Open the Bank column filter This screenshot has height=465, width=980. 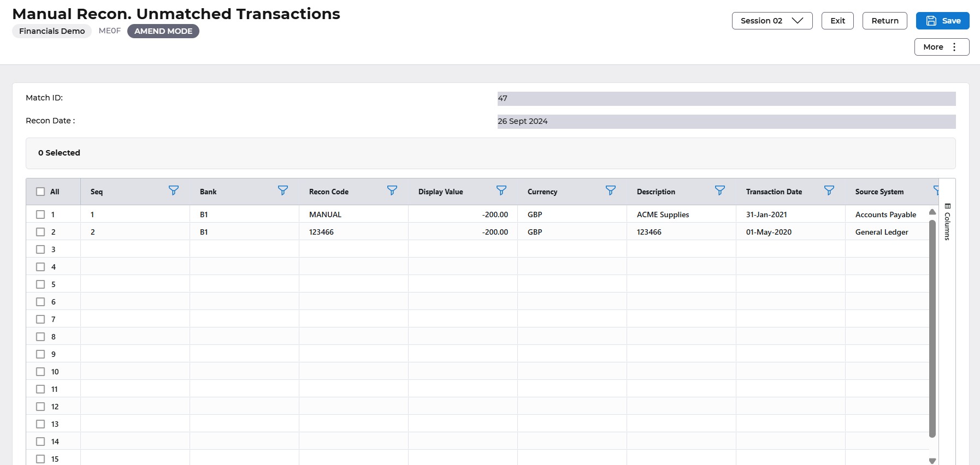point(283,190)
